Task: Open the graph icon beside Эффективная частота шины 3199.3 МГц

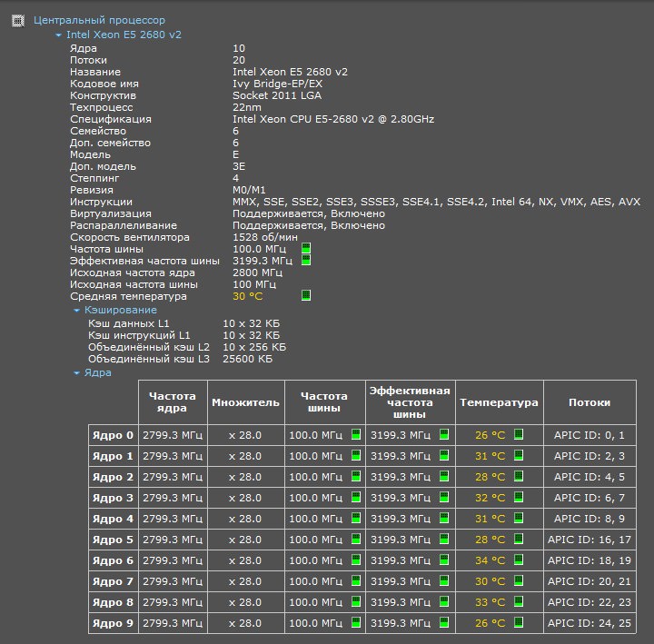Action: click(306, 261)
